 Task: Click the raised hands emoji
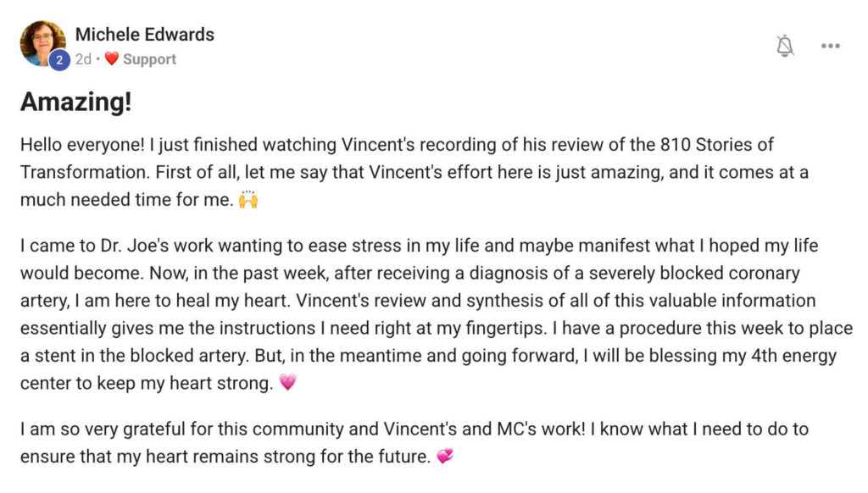(248, 201)
